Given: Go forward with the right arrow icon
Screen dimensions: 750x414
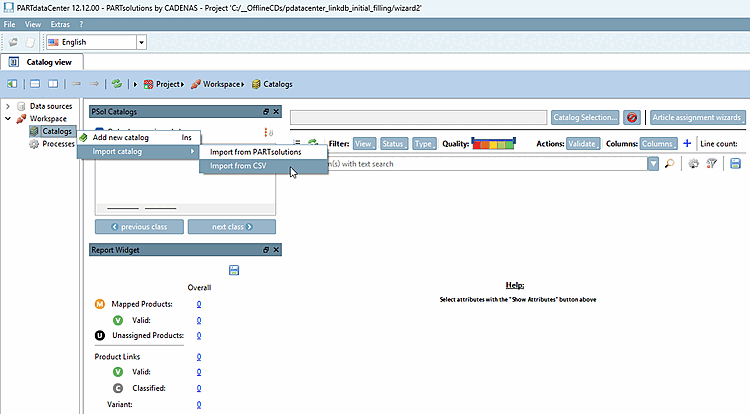Looking at the screenshot, I should (94, 84).
